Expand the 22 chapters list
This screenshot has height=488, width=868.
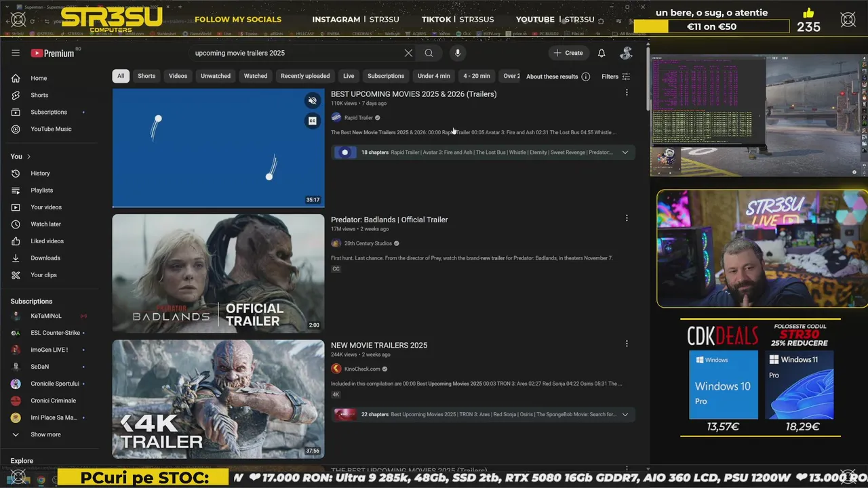point(625,414)
